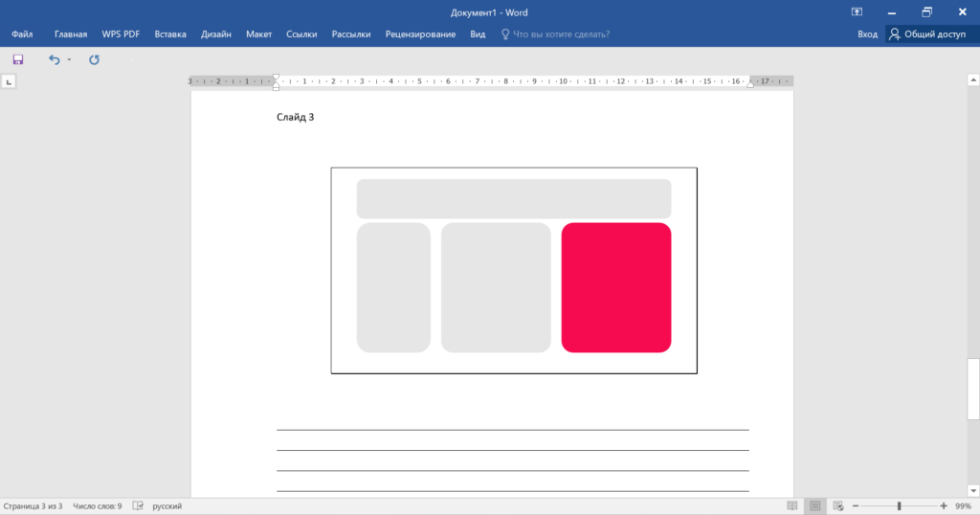Open the Рассылки tab
Viewport: 980px width, 515px height.
(x=350, y=34)
